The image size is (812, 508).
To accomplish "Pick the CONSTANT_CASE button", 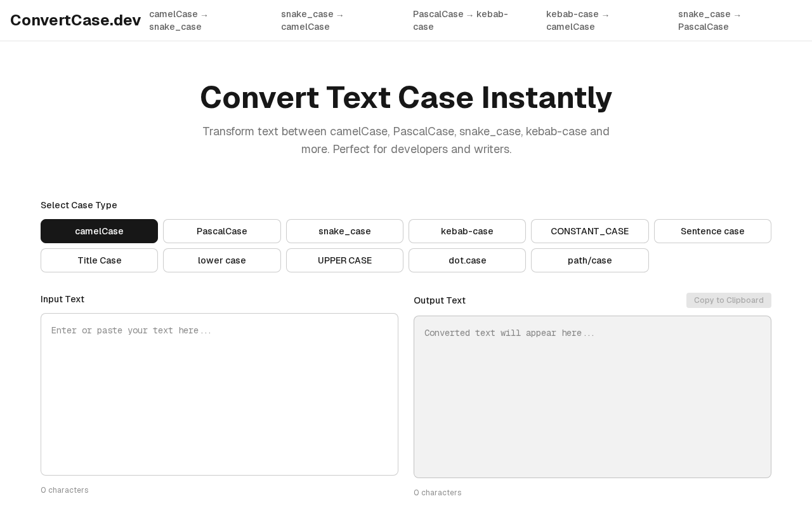I will coord(590,231).
